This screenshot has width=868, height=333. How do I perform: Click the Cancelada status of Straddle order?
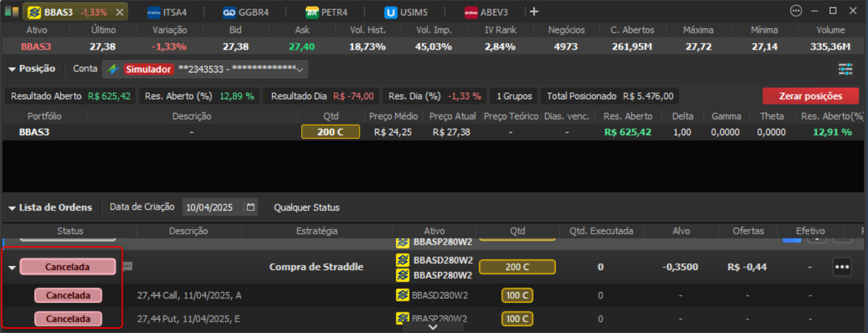[67, 267]
